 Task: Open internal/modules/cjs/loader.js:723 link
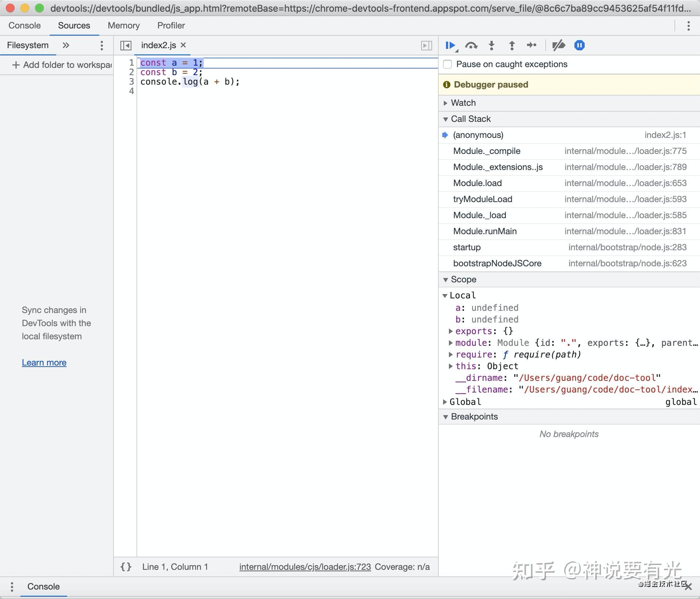click(x=305, y=567)
